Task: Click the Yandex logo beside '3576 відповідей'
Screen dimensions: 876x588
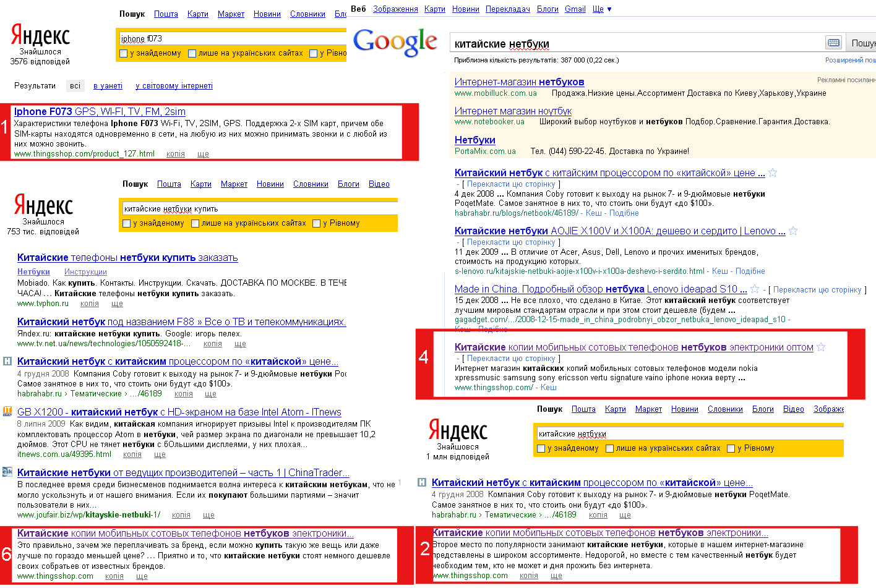Action: point(40,36)
